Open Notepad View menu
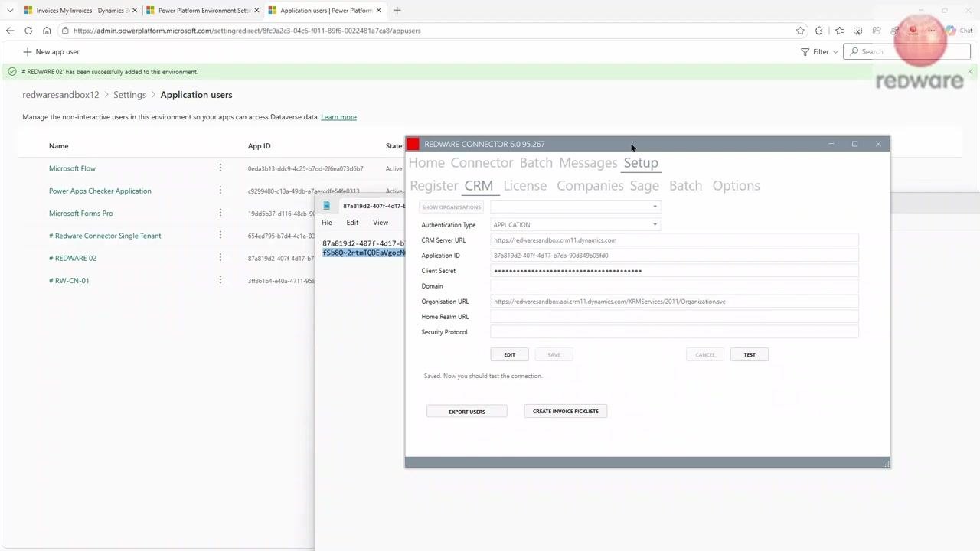The height and width of the screenshot is (551, 980). tap(381, 223)
